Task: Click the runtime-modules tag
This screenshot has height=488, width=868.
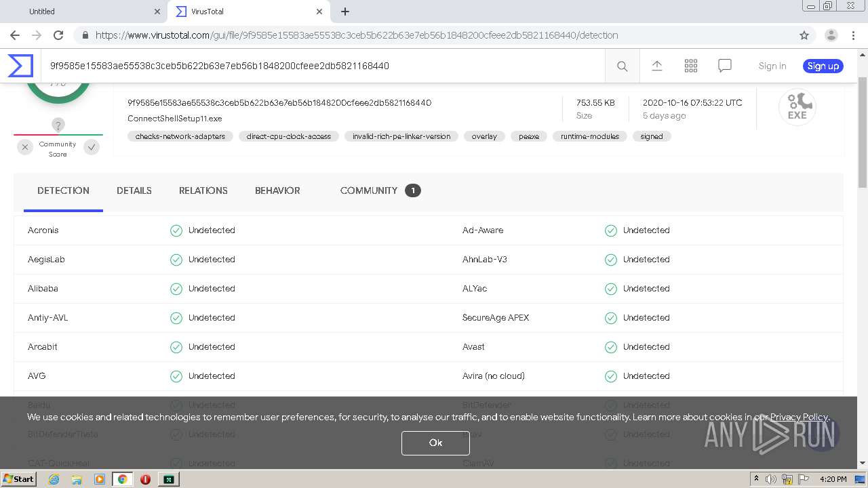Action: click(590, 136)
